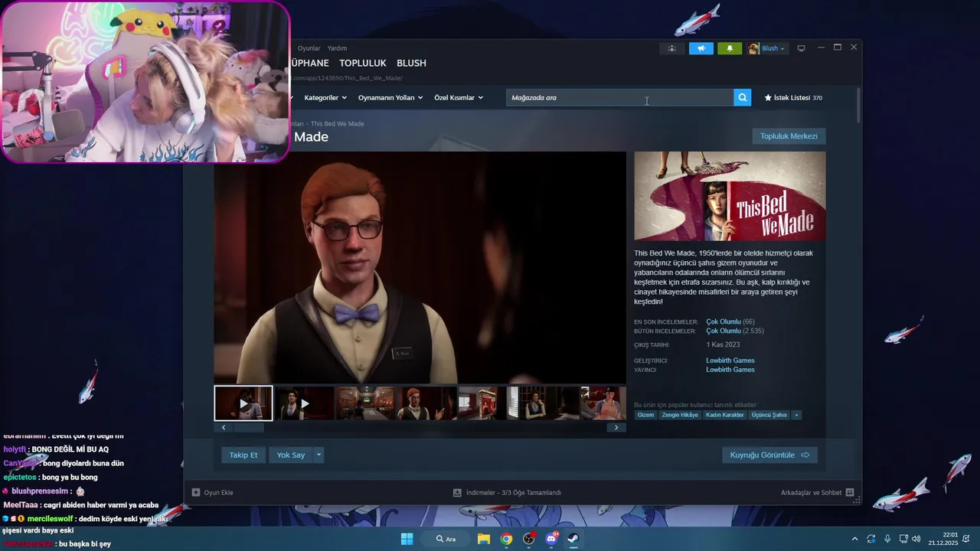Open the Özel Kısımlar dropdown
This screenshot has height=551, width=980.
459,98
